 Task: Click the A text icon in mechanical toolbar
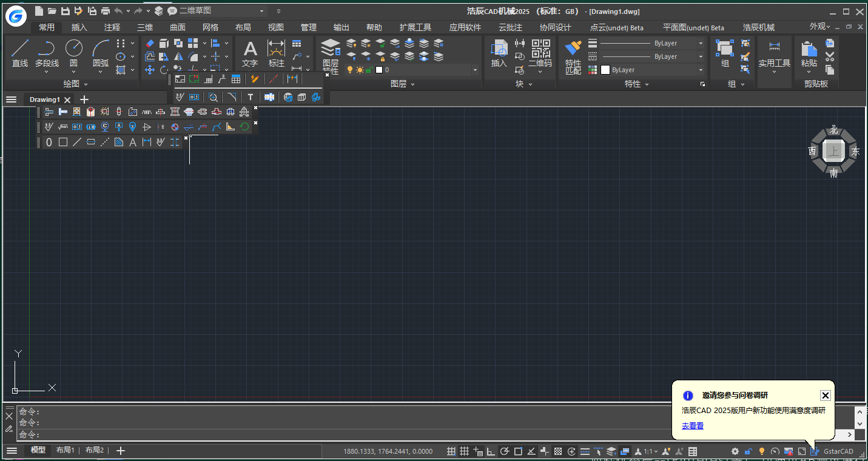pyautogui.click(x=133, y=143)
